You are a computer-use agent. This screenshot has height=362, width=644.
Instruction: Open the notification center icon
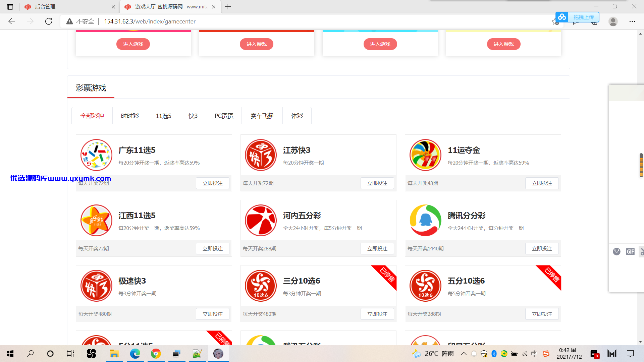click(x=630, y=354)
